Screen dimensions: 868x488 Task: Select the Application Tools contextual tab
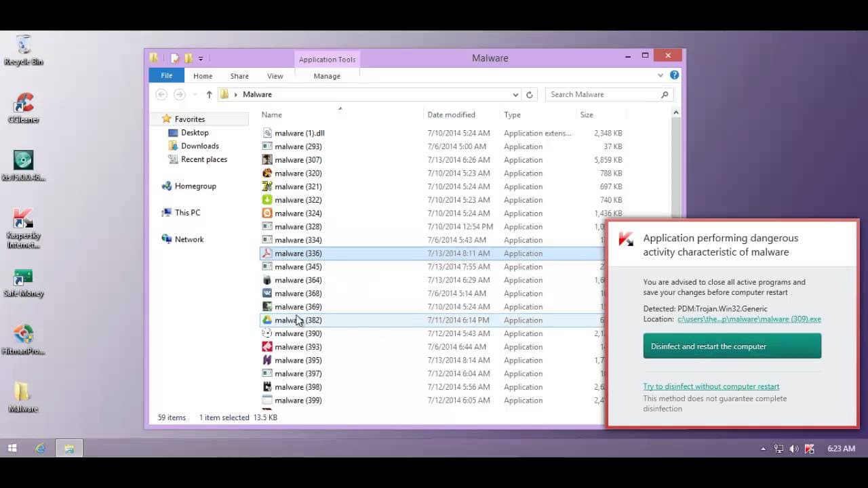(327, 59)
